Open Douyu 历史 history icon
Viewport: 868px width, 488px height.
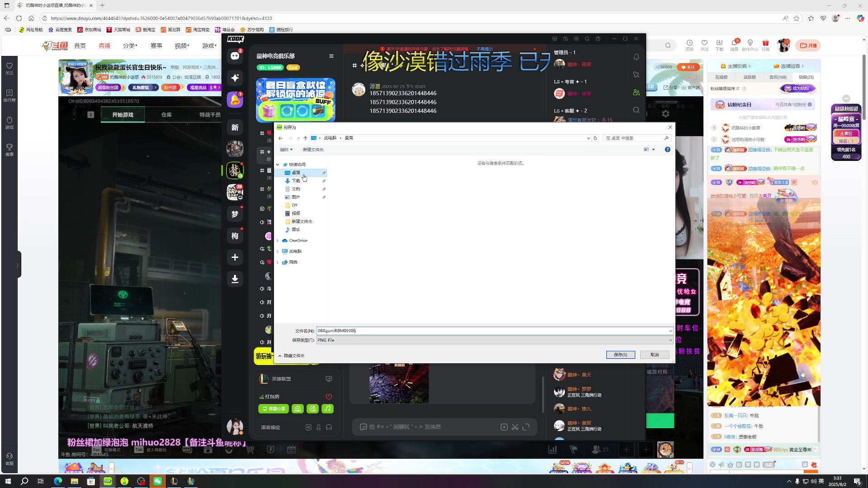[689, 45]
